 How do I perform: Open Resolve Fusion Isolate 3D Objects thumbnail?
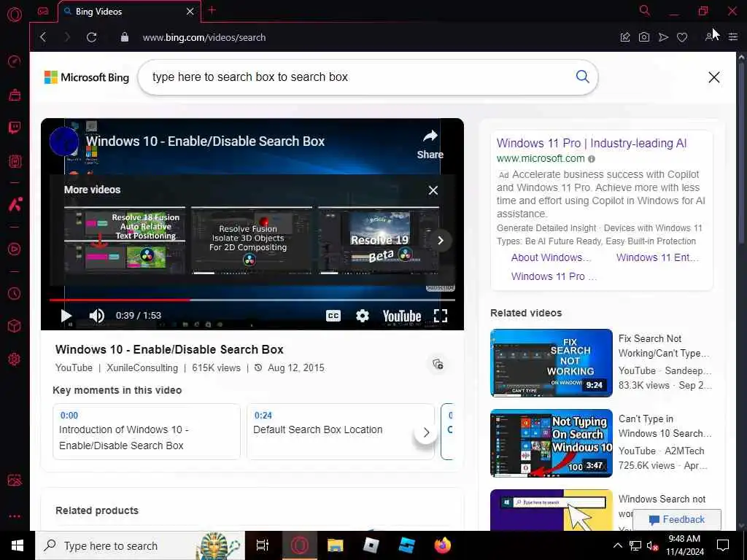coord(252,240)
